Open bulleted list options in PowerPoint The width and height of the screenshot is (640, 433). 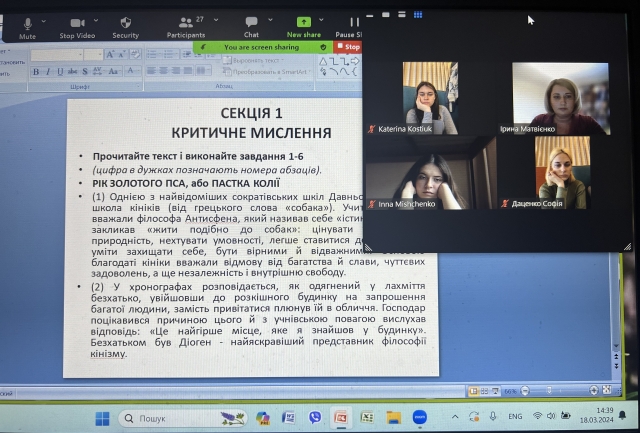[154, 54]
